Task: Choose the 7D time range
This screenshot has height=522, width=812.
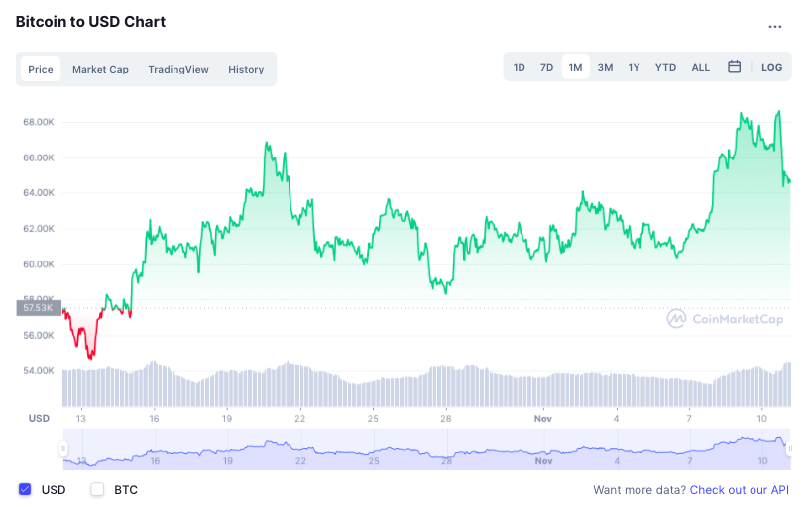Action: coord(546,67)
